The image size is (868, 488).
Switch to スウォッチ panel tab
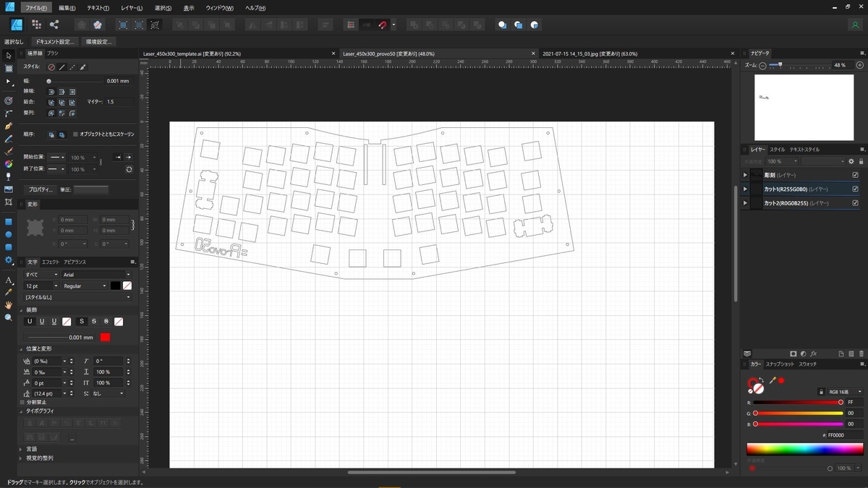(808, 364)
